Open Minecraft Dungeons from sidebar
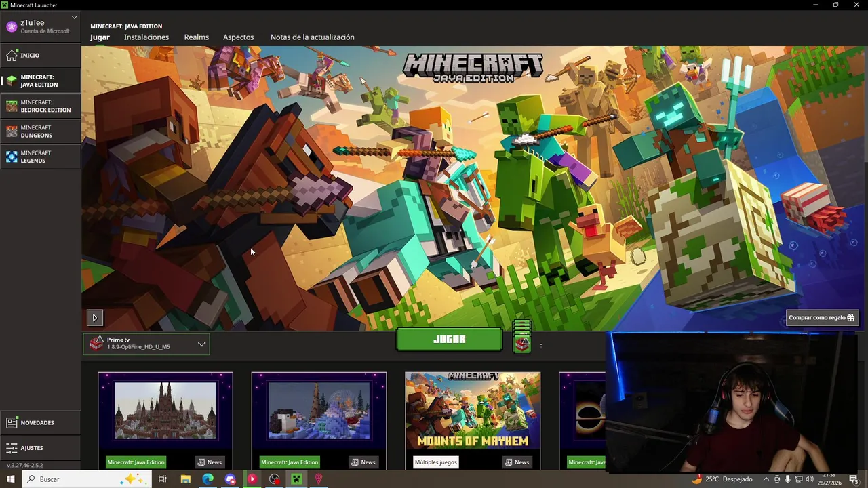This screenshot has height=488, width=868. 40,131
